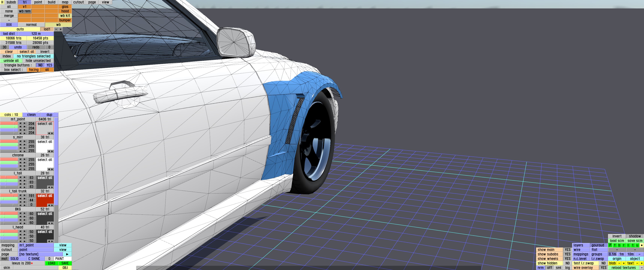
Task: Click the lod minus button
Action: click(x=56, y=29)
